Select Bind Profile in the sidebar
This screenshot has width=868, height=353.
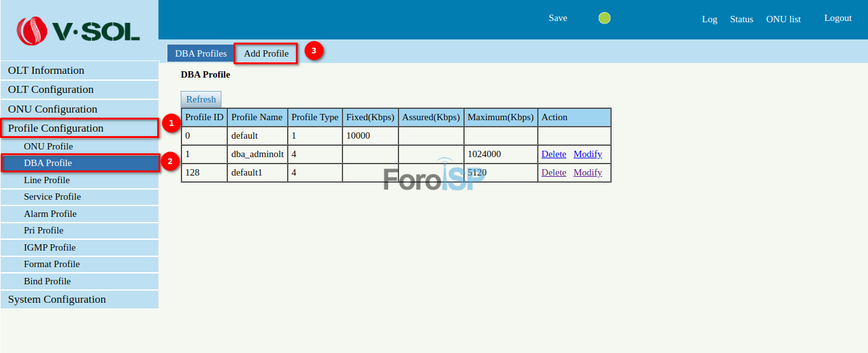[47, 281]
